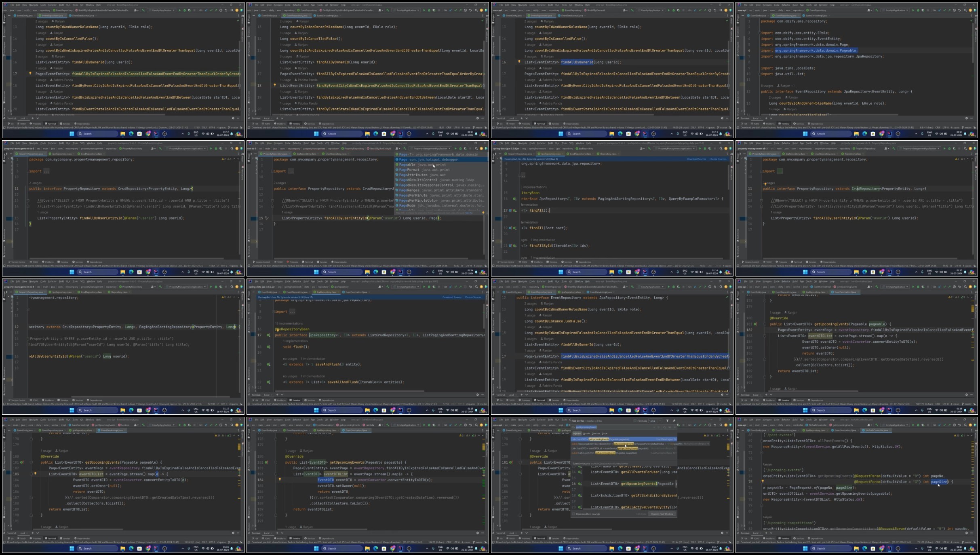Open Git history clock icon in NoAuthController frame
Screen dimensions: 980x555
(x=954, y=425)
